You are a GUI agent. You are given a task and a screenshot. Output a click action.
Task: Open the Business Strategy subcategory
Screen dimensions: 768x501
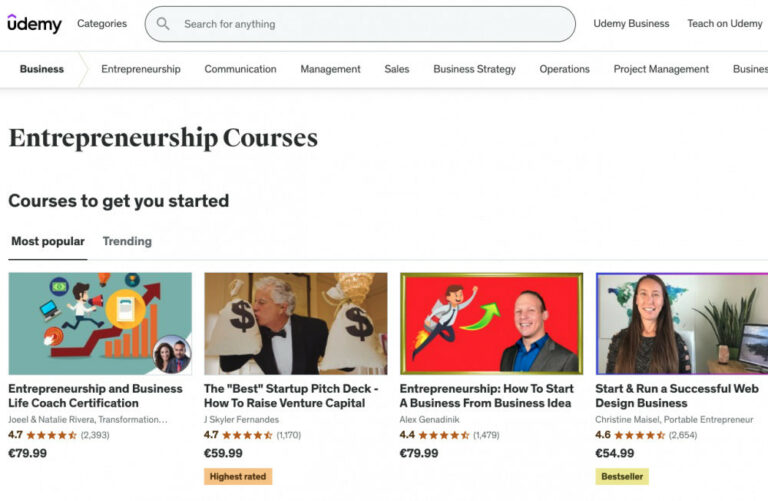pyautogui.click(x=474, y=69)
